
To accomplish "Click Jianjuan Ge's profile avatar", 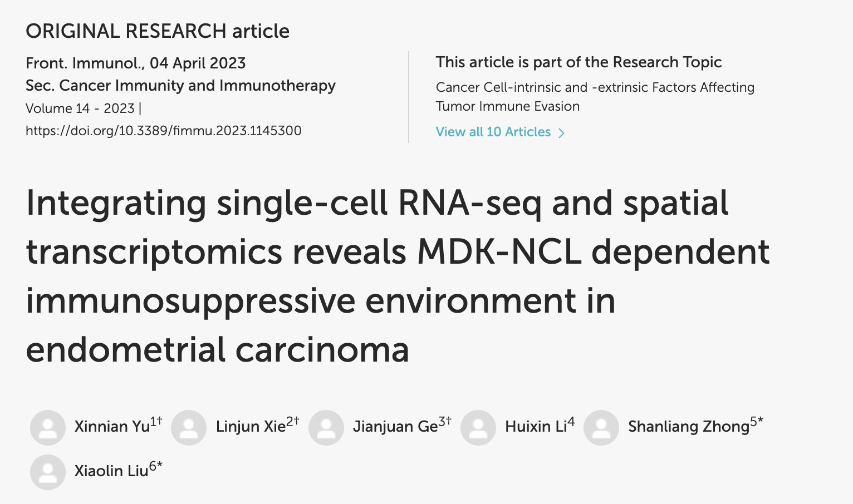I will point(326,428).
